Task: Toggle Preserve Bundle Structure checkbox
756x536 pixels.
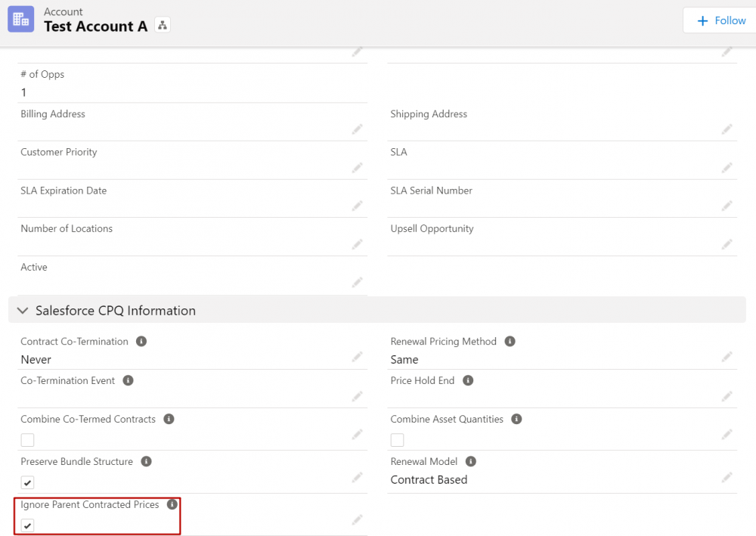Action: [27, 482]
